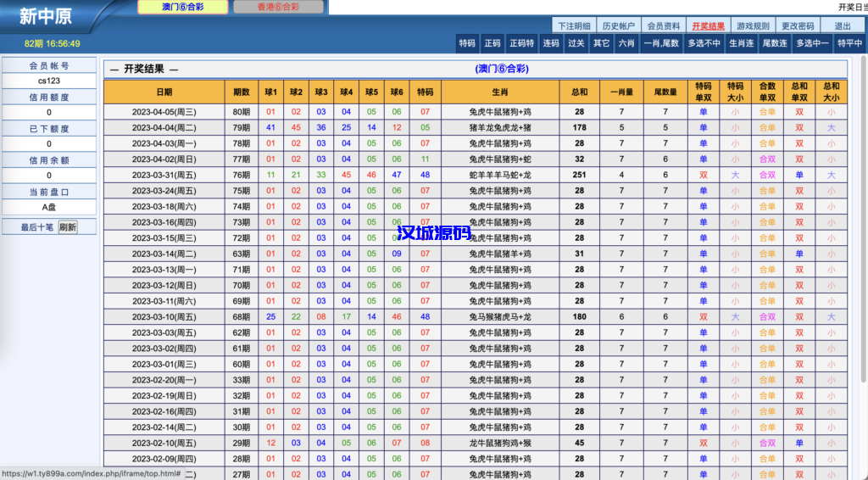This screenshot has height=480, width=868.
Task: Select the 正码 betting category
Action: click(x=492, y=43)
